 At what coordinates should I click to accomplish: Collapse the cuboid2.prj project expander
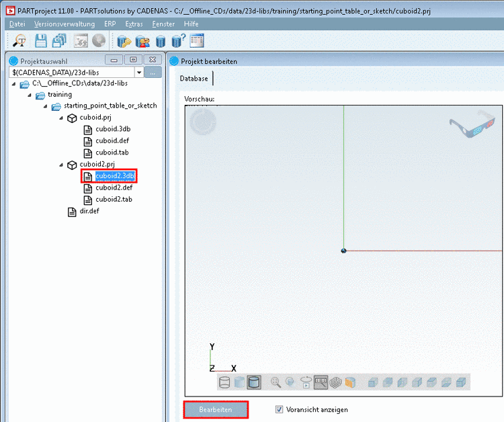61,165
